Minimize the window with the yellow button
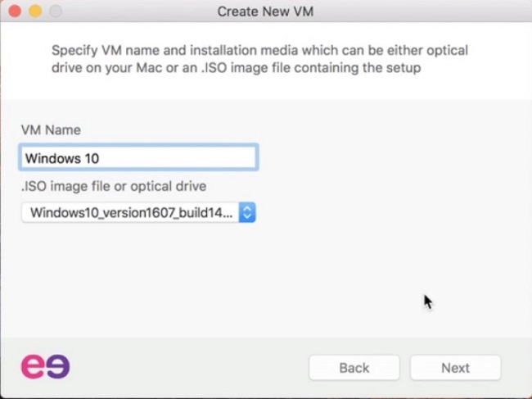Screen dimensions: 532x399 35,11
